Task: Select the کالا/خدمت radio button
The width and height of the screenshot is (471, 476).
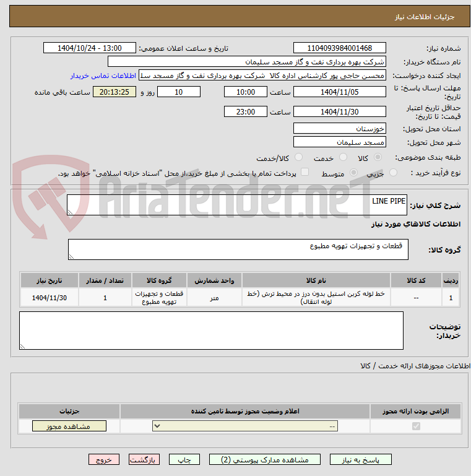Action: coord(298,157)
